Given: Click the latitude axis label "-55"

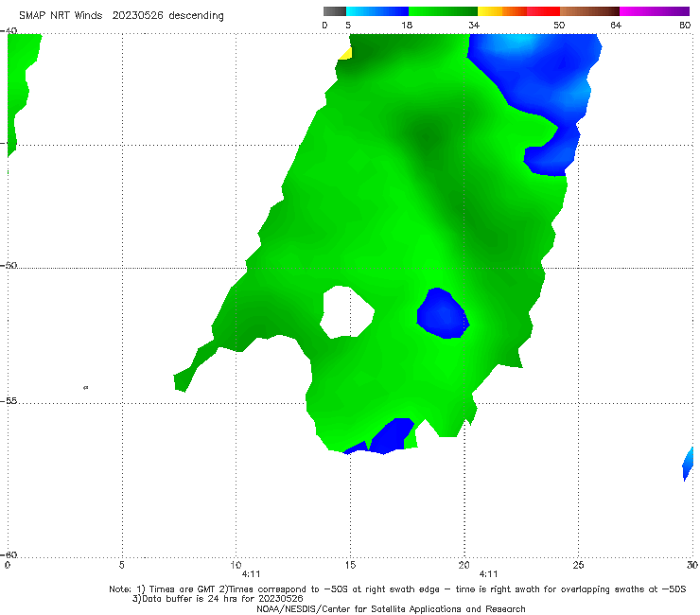Looking at the screenshot, I should point(9,400).
